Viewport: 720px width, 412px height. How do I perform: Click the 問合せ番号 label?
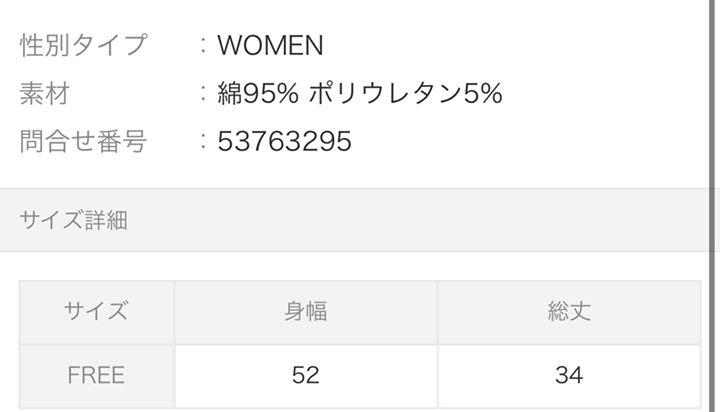click(84, 141)
